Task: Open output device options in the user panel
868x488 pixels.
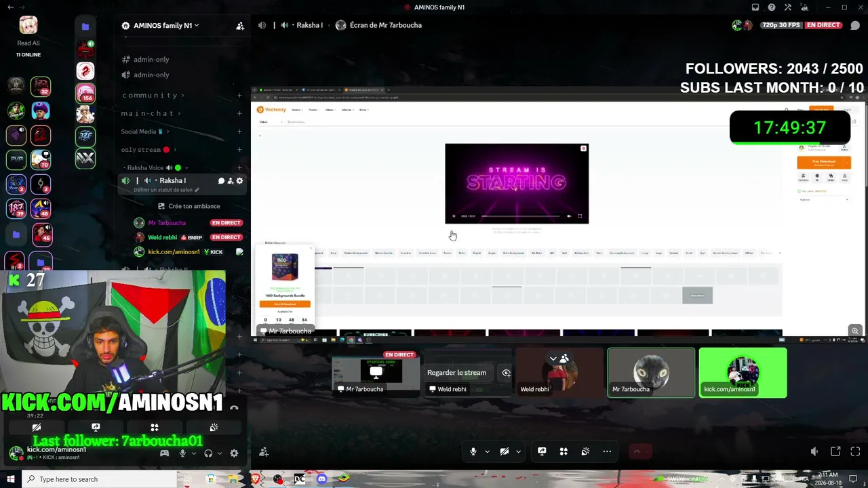Action: 219,453
